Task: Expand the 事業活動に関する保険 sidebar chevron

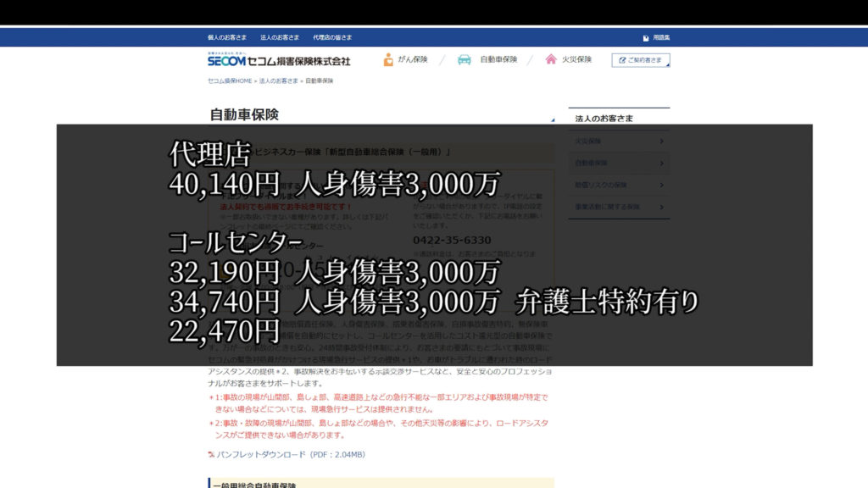Action: click(x=661, y=207)
